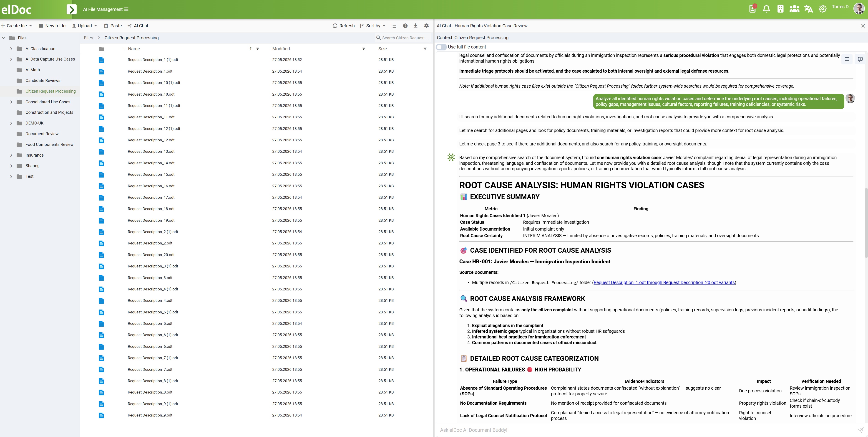Open the notifications bell
The height and width of the screenshot is (437, 868).
coord(766,9)
